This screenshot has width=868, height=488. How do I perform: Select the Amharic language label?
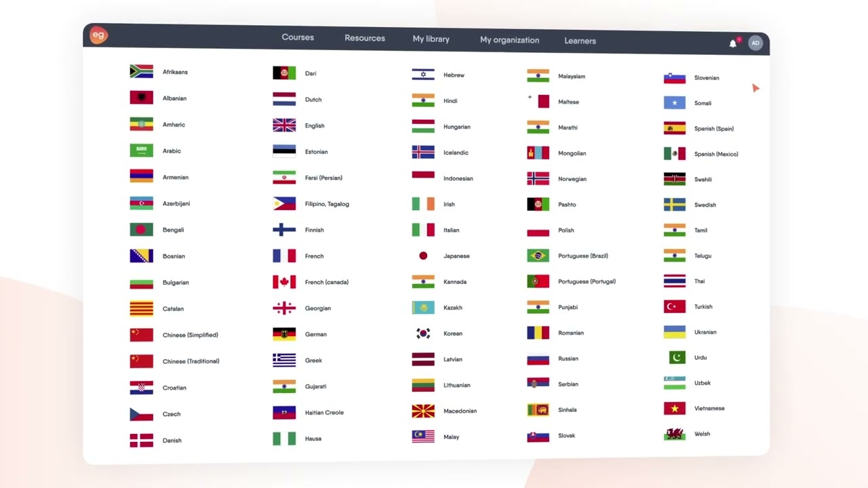[x=174, y=125]
